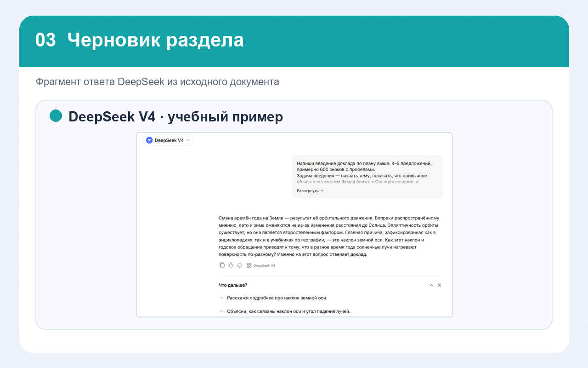Image resolution: width=588 pixels, height=368 pixels.
Task: Click the 'Что дальше?' heading
Action: click(233, 285)
